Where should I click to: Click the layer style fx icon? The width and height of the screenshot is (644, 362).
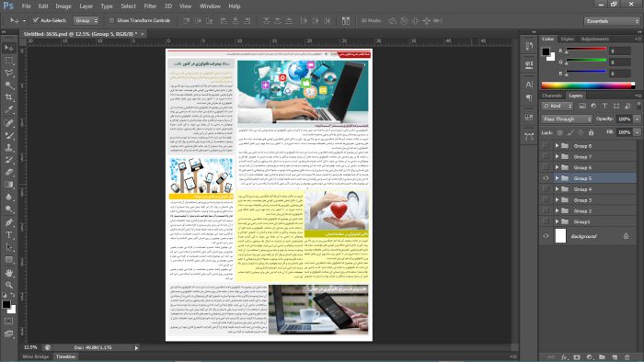coord(564,357)
